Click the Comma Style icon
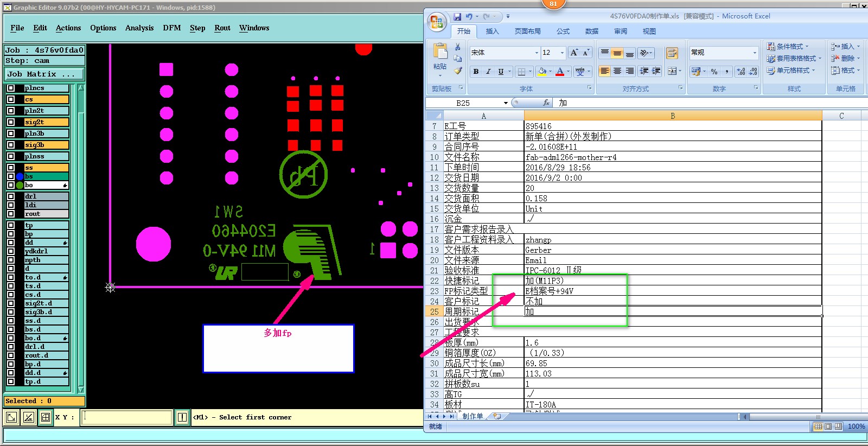This screenshot has width=868, height=446. [x=726, y=71]
